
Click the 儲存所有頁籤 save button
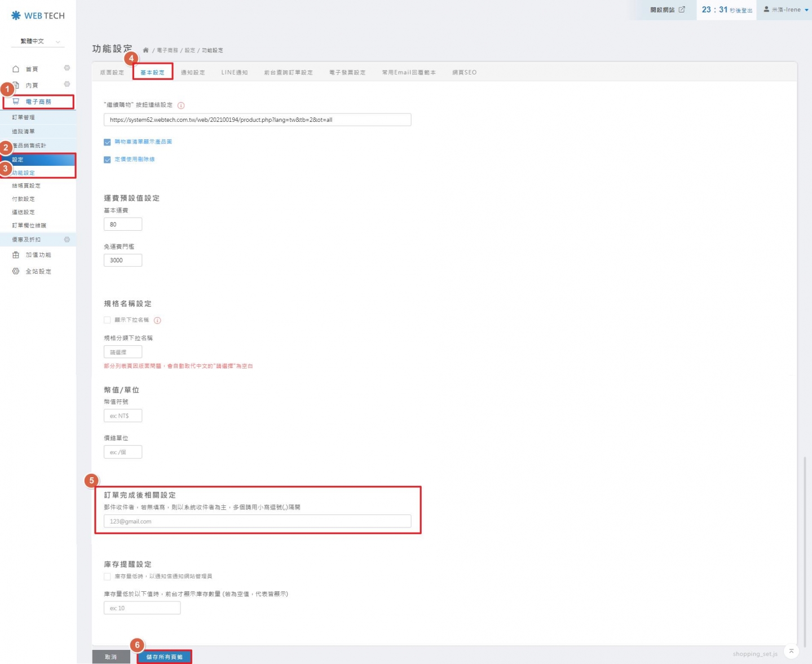[164, 657]
